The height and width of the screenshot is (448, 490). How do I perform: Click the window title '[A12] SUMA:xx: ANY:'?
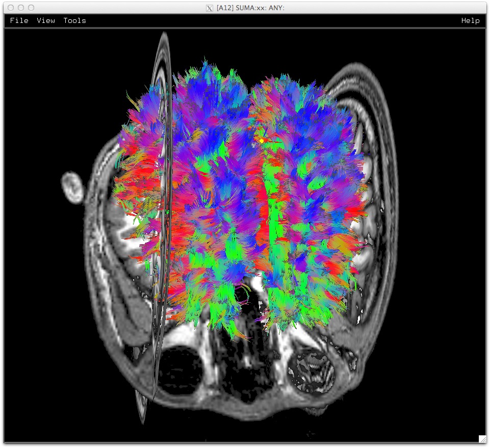[x=250, y=8]
